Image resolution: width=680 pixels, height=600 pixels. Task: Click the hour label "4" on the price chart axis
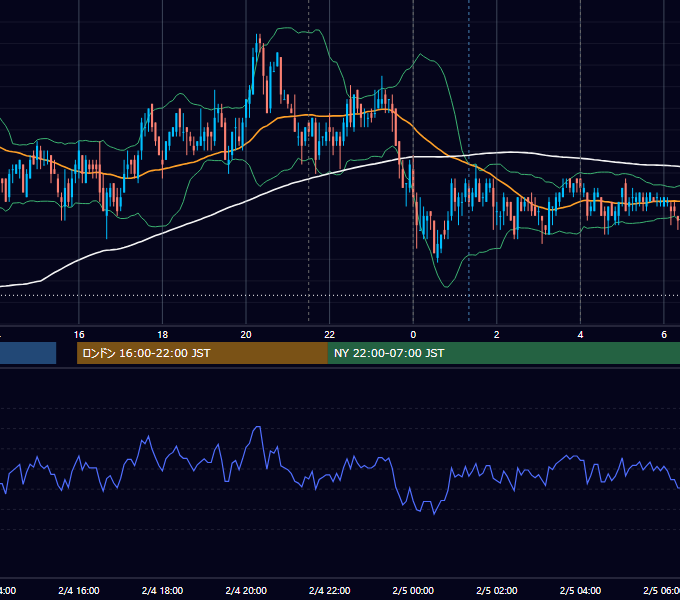click(580, 335)
